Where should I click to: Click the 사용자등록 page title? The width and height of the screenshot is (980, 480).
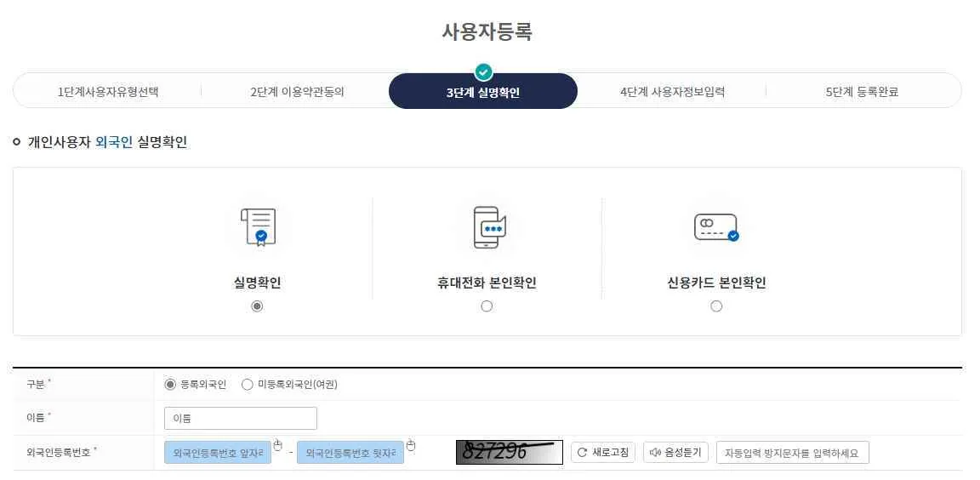pos(487,31)
